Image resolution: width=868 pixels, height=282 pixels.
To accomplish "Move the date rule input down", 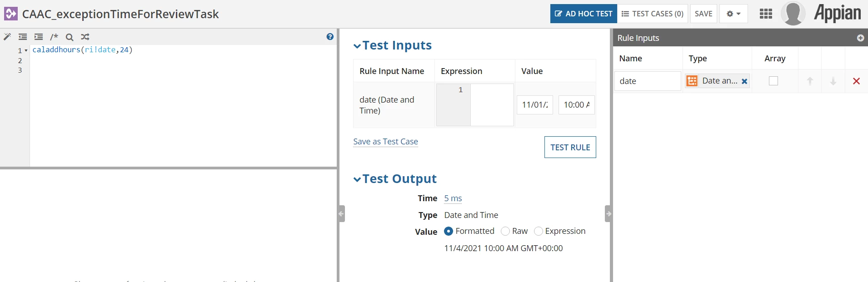I will click(833, 81).
